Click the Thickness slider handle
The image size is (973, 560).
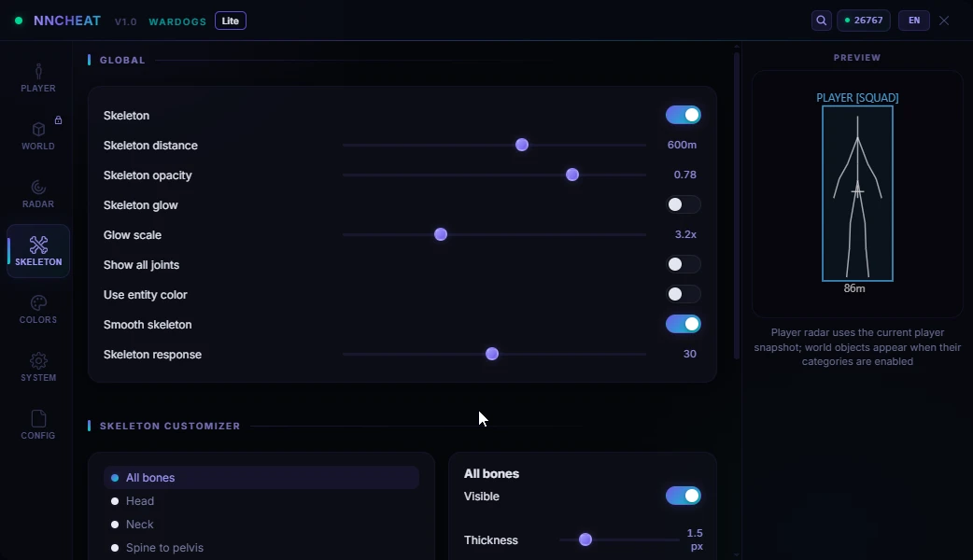585,539
